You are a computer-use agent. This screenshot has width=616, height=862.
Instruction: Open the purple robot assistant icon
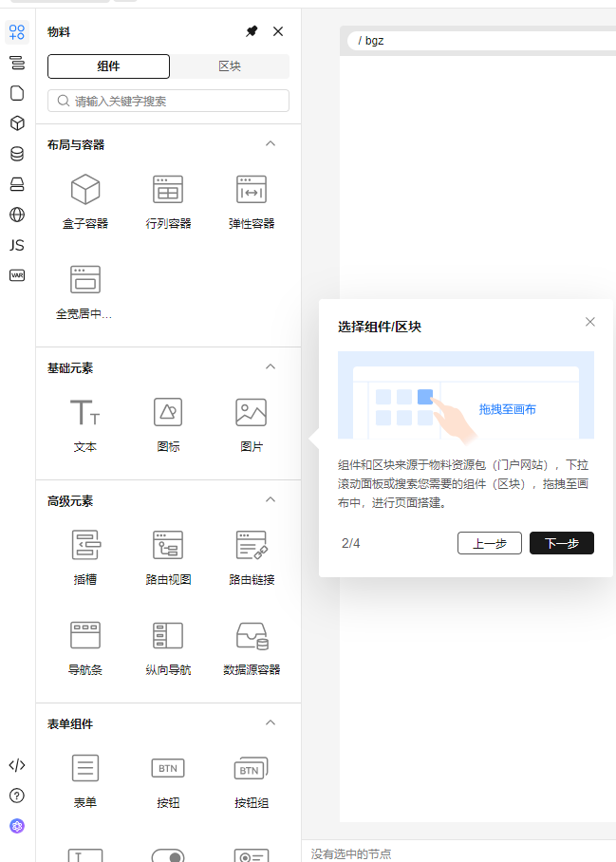click(17, 826)
